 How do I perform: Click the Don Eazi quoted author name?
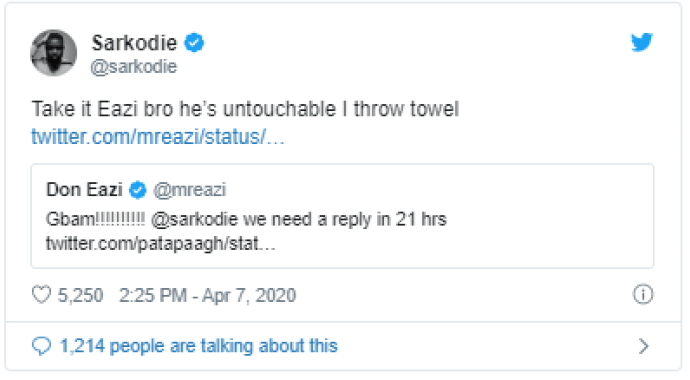pos(84,190)
